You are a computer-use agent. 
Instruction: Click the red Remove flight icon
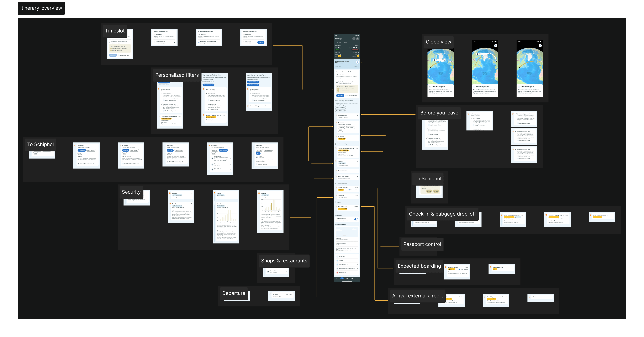(337, 273)
